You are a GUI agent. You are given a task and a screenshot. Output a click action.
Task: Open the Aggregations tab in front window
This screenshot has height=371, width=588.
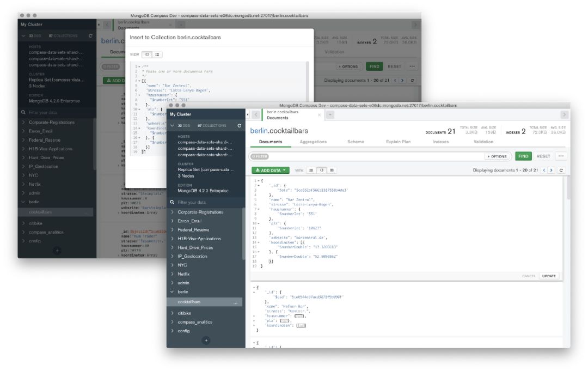tap(313, 142)
